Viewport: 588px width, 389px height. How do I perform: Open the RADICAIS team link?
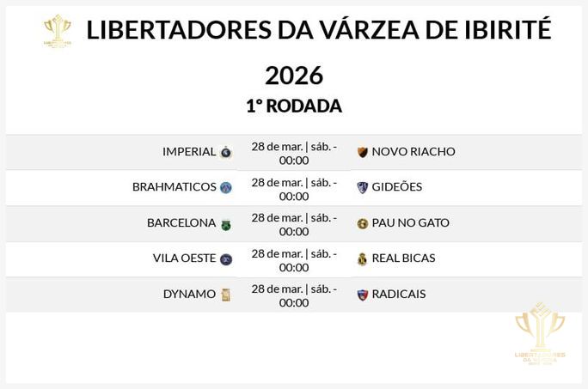click(399, 295)
